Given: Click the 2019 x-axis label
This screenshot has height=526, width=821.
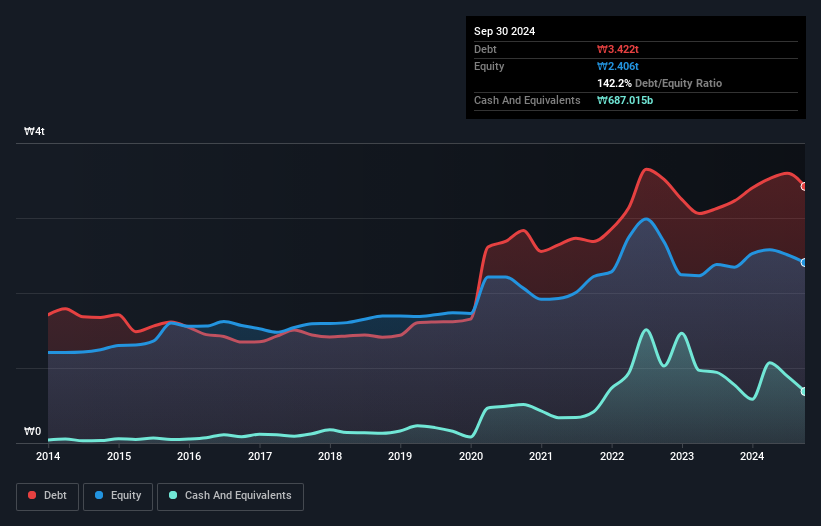Looking at the screenshot, I should pos(400,456).
